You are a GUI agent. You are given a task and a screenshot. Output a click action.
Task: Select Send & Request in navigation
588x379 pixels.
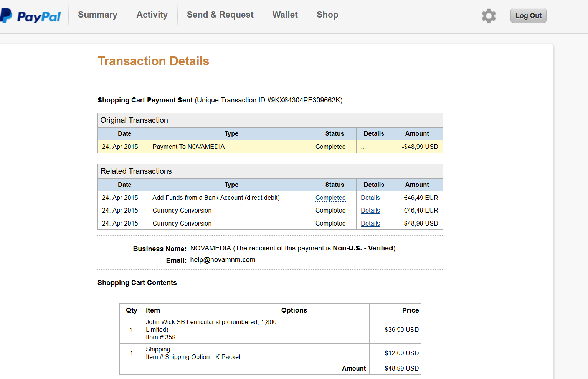click(x=220, y=15)
